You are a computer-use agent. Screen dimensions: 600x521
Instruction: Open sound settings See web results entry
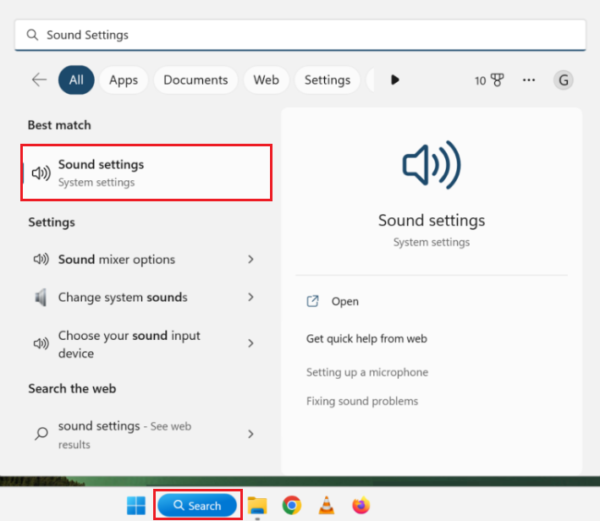(x=146, y=434)
